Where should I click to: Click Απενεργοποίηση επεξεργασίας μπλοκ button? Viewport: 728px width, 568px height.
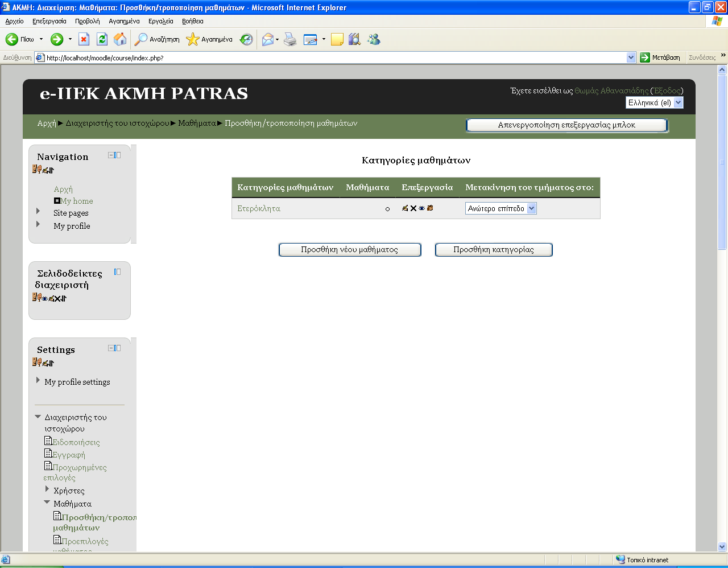tap(566, 125)
